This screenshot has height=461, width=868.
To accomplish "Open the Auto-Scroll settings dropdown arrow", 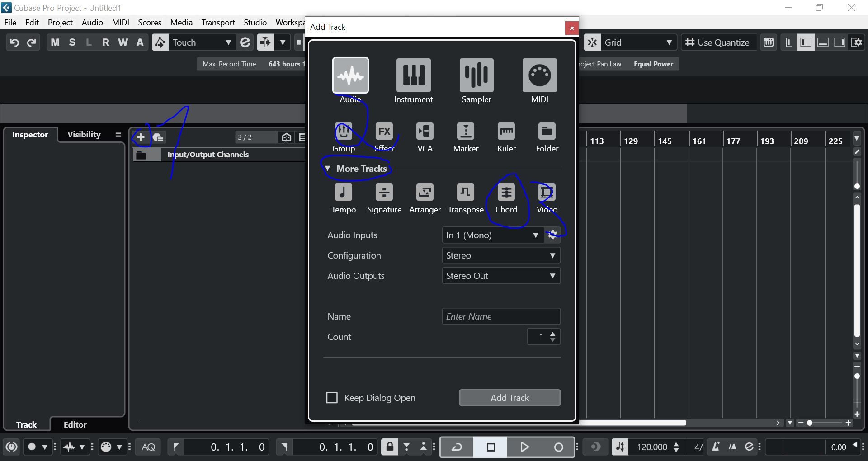I will (x=283, y=42).
